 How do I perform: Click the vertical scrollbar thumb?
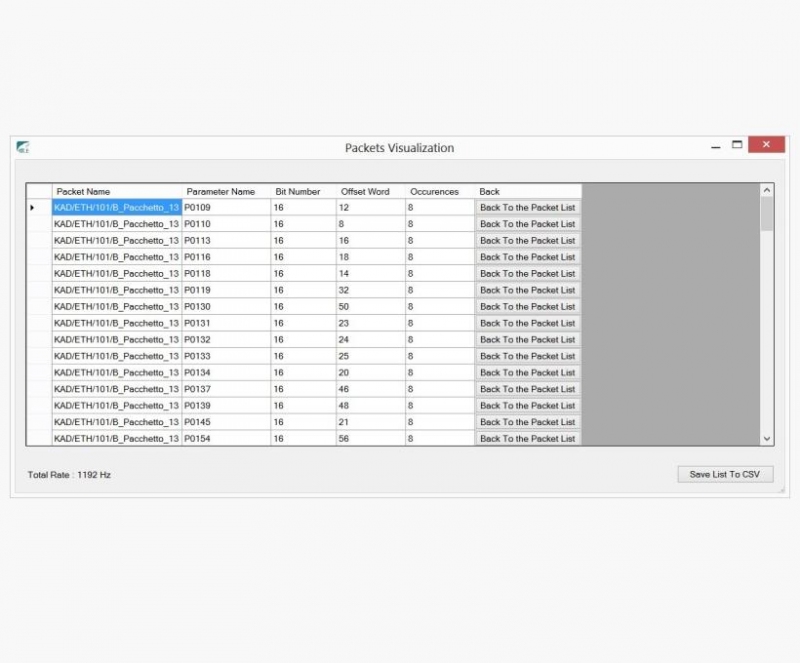(x=767, y=213)
